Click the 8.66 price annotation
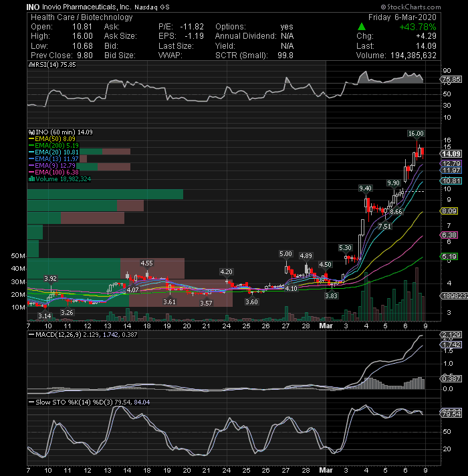The width and height of the screenshot is (468, 476). point(396,211)
